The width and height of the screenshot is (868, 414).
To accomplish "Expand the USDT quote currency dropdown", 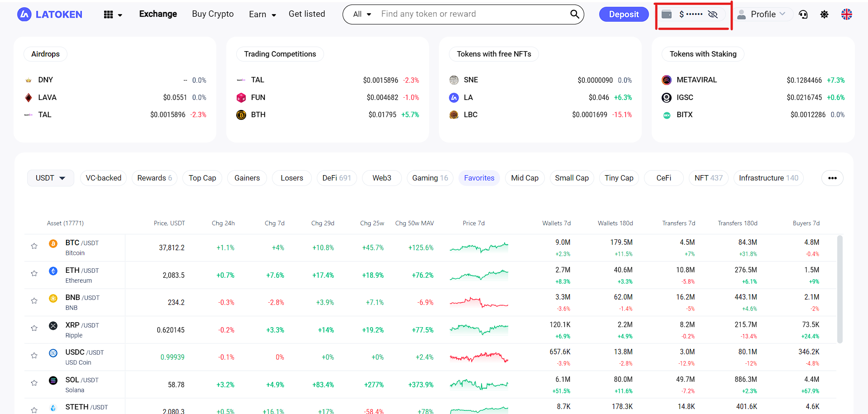I will (x=50, y=178).
